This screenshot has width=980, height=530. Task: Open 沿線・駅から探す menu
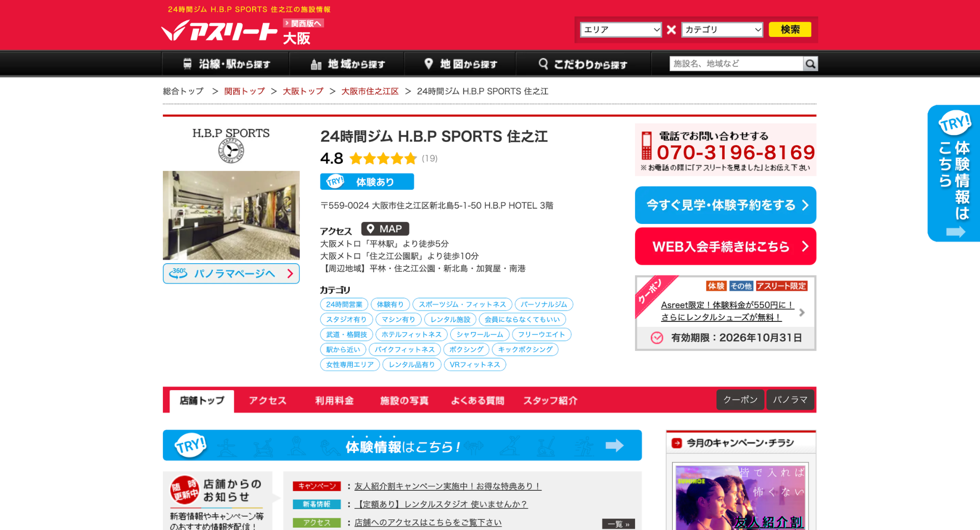click(x=226, y=64)
